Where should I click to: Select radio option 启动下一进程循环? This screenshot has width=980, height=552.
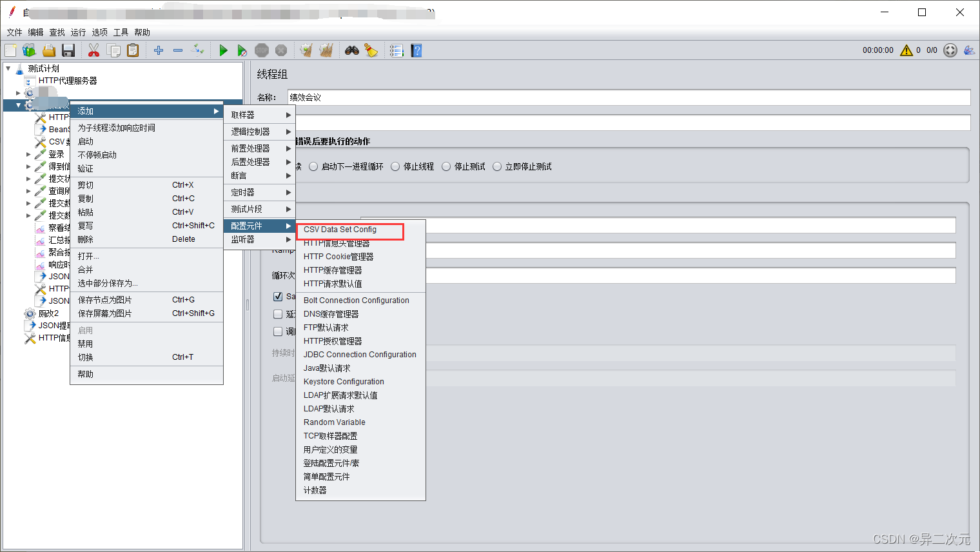pyautogui.click(x=313, y=166)
